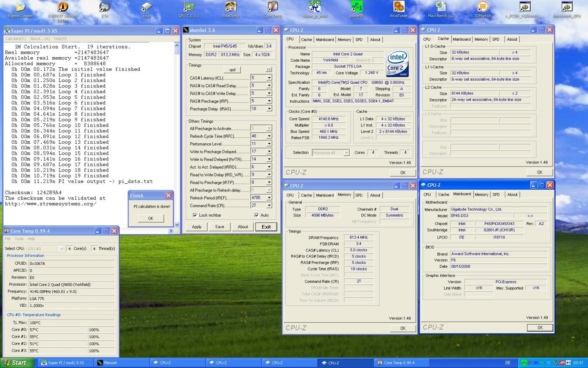
Task: Expand the CAS# Latency (tCL) dropdown
Action: coord(269,78)
